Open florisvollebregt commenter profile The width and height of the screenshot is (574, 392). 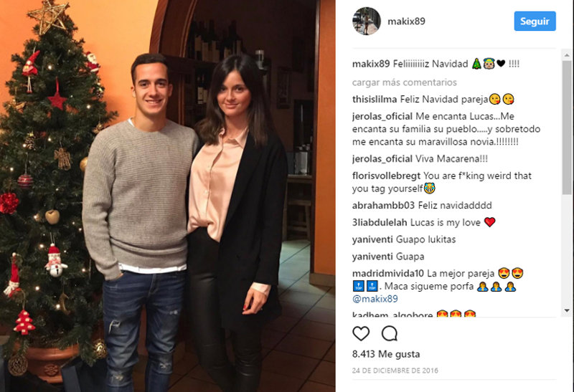(386, 176)
